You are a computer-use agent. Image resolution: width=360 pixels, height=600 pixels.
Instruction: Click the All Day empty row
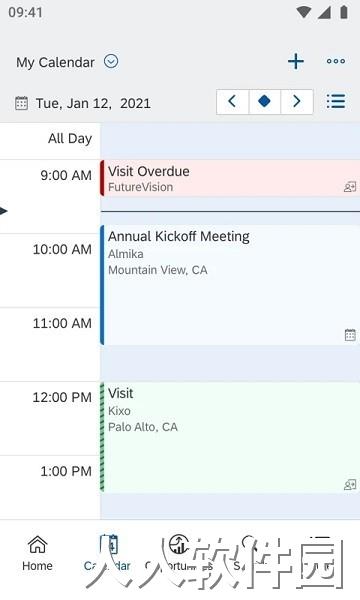230,140
